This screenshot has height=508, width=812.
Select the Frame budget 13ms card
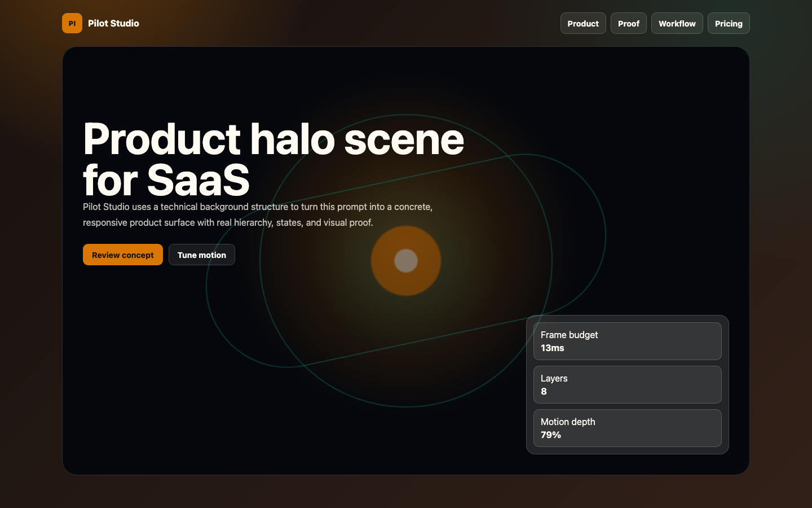point(628,341)
